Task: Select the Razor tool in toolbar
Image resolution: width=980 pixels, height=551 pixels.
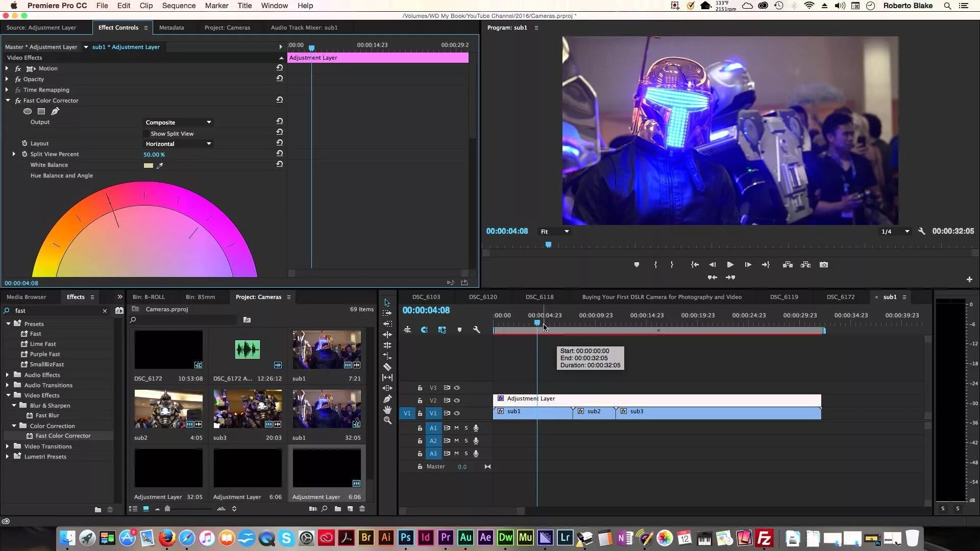Action: 387,367
